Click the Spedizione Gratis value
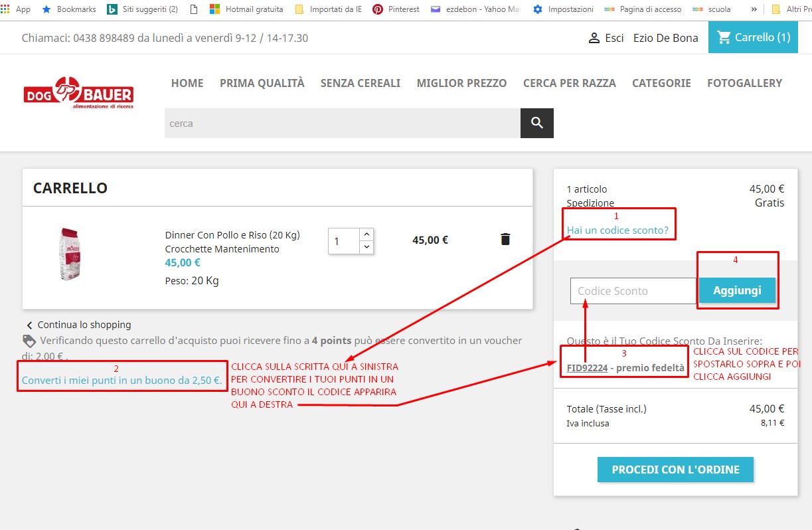 [770, 203]
